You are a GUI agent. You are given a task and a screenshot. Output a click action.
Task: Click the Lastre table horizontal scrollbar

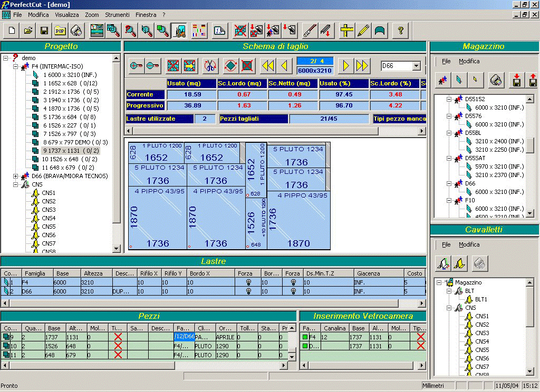[x=214, y=303]
